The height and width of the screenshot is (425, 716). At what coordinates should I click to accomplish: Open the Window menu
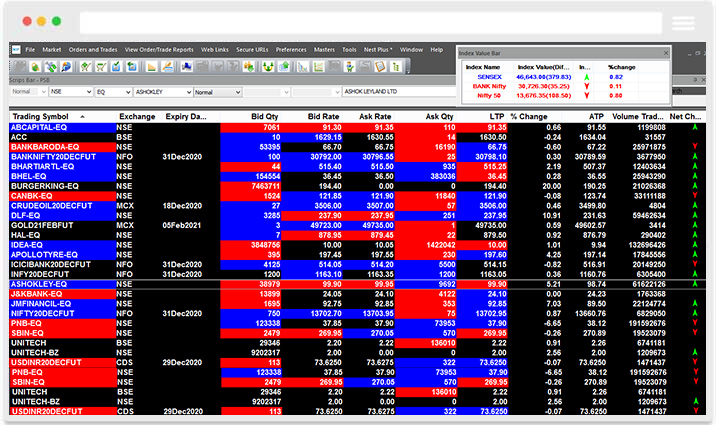pos(411,49)
